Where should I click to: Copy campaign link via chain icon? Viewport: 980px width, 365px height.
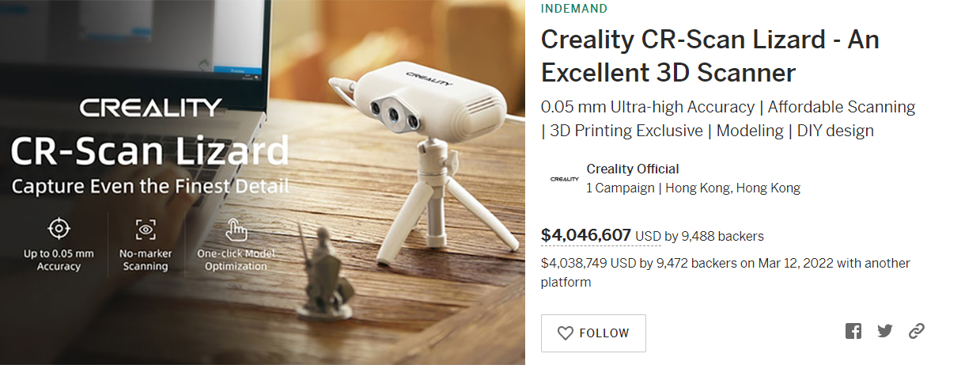(x=917, y=332)
